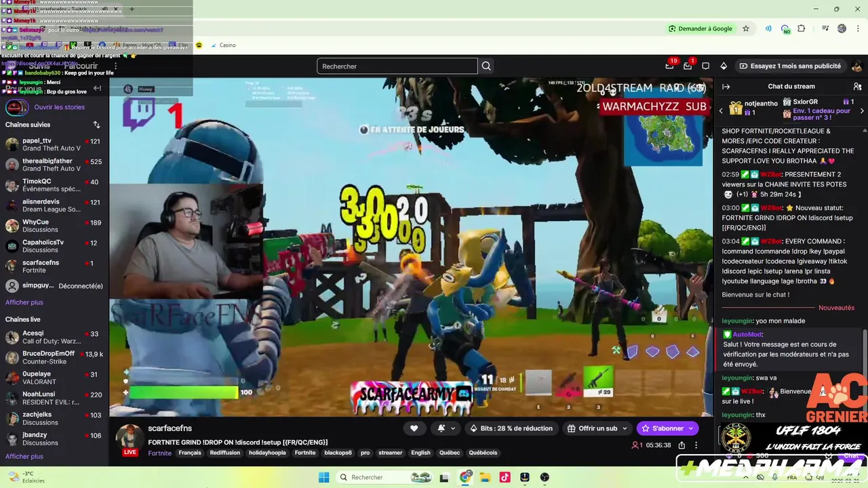868x488 pixels.
Task: Open the stream's three-dot options menu
Action: (696, 445)
